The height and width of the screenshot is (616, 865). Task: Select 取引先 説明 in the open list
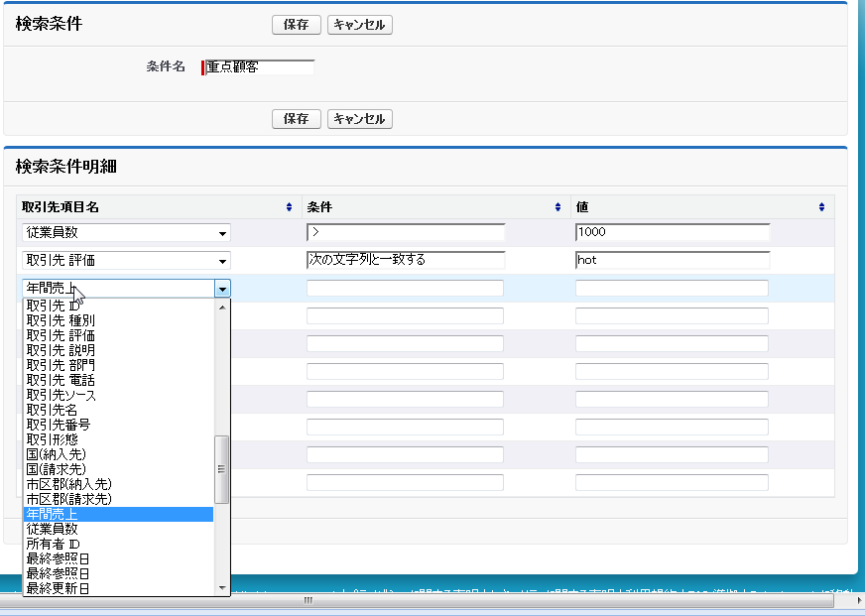[x=119, y=350]
